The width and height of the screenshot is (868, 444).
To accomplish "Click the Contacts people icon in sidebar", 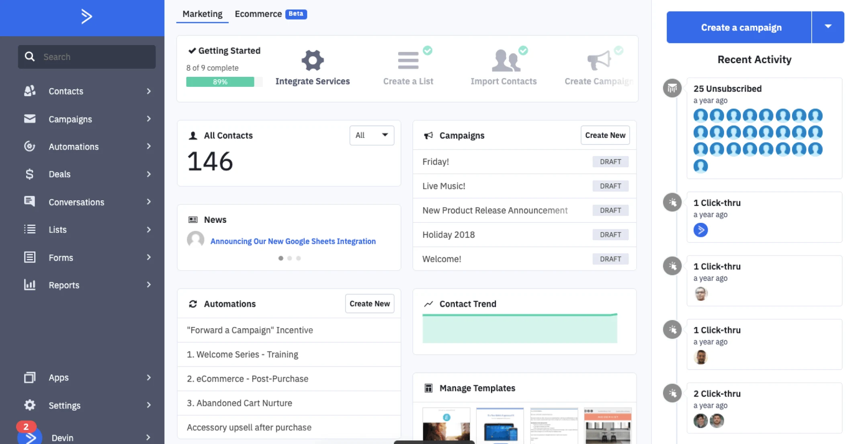I will point(30,91).
